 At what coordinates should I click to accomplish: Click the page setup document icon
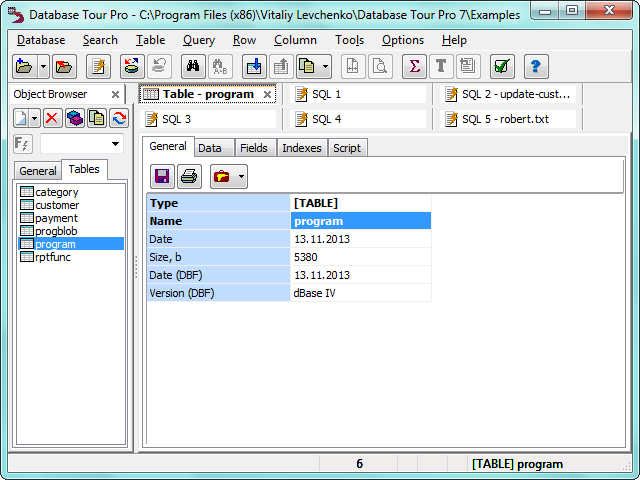click(353, 66)
